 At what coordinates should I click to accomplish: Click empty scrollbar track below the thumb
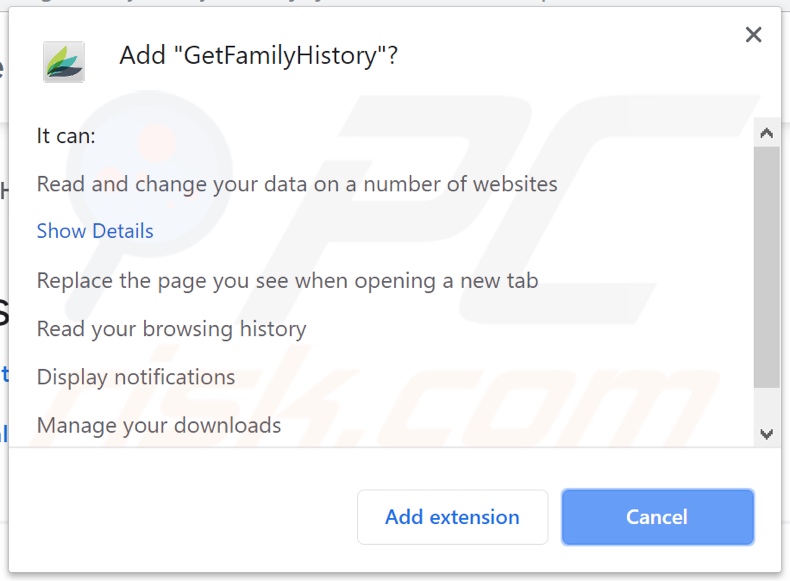tap(767, 406)
